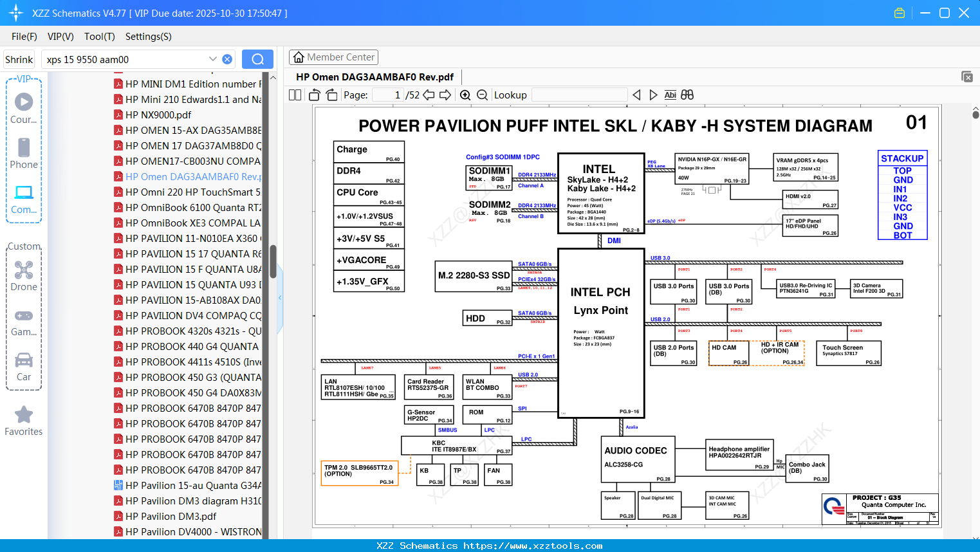Click the blue search button
Screen dimensions: 980x552
257,59
